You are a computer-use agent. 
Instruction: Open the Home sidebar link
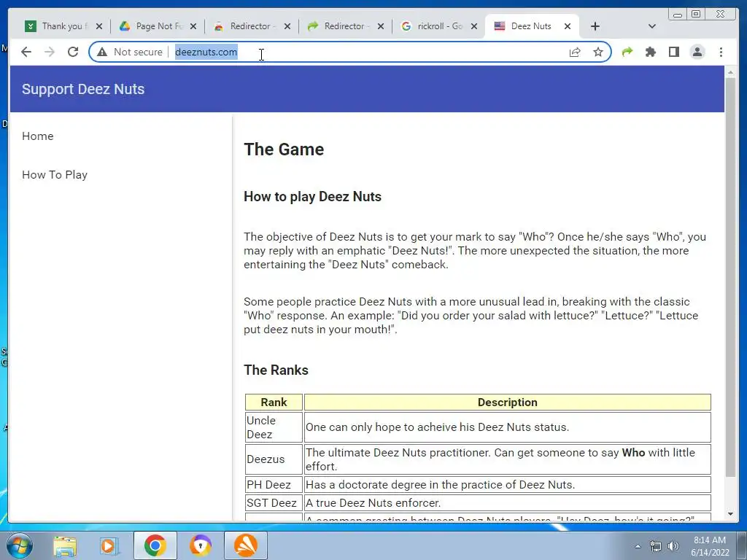pyautogui.click(x=38, y=136)
